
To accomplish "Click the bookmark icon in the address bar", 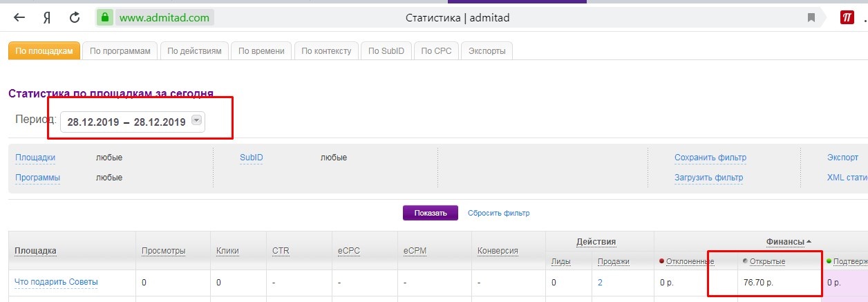I will [x=811, y=18].
